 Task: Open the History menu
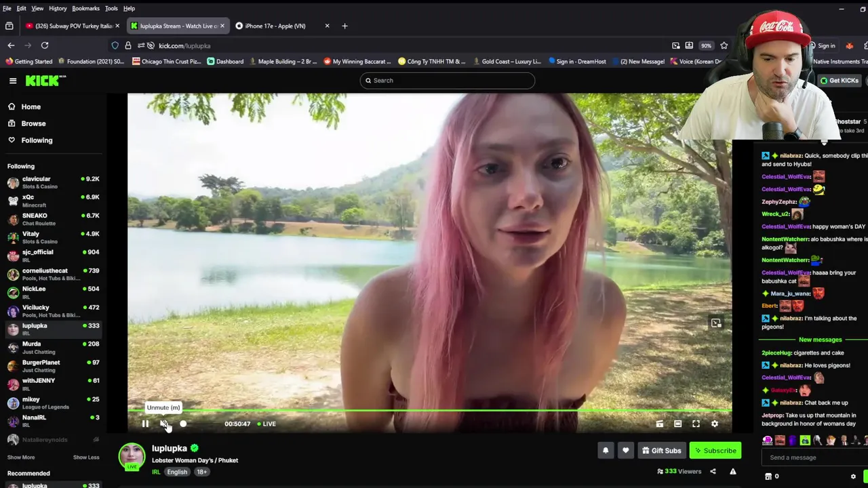point(58,8)
